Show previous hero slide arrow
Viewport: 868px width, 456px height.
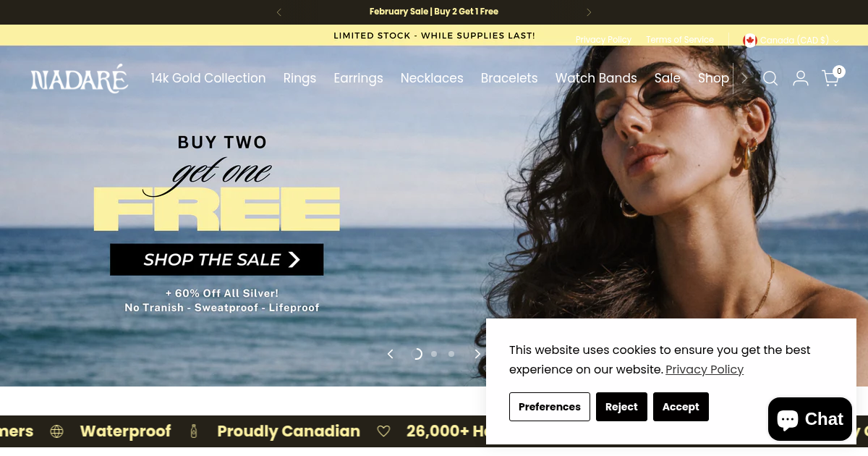(x=391, y=354)
